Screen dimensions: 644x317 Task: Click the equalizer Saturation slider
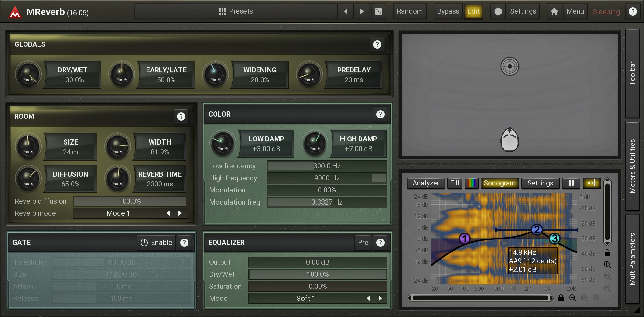(x=318, y=286)
